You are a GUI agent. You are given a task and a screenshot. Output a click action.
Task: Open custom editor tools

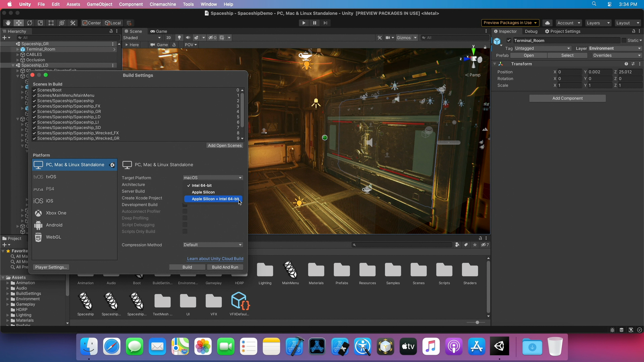pos(73,23)
